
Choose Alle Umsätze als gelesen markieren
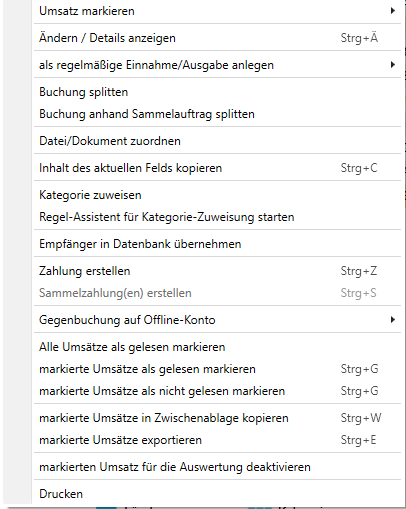coord(217,347)
